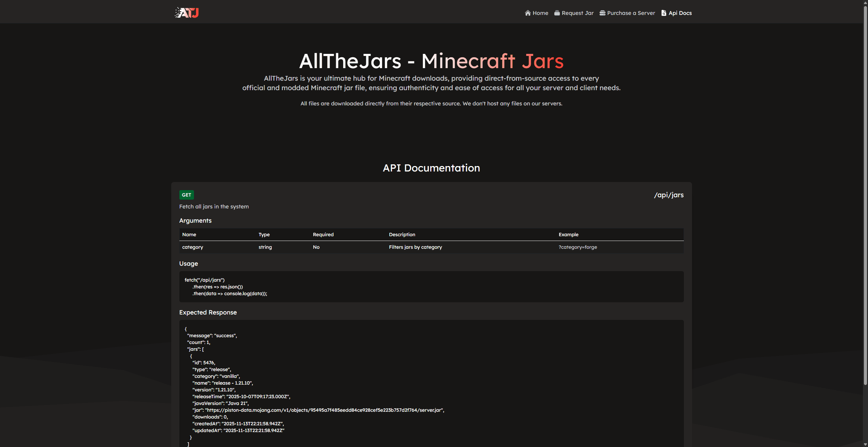This screenshot has height=447, width=868.
Task: Click the "name": "release - 1.21.10" line
Action: point(223,383)
